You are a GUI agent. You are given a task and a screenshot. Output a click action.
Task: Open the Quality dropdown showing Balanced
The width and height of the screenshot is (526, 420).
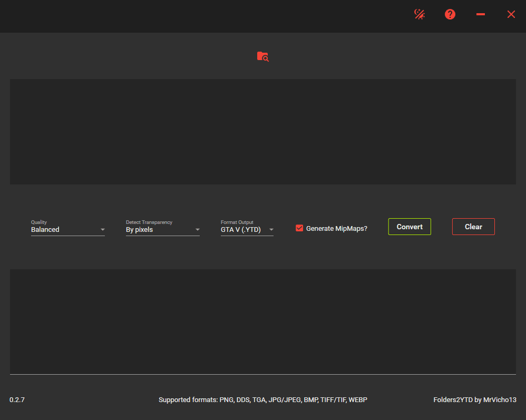63,229
